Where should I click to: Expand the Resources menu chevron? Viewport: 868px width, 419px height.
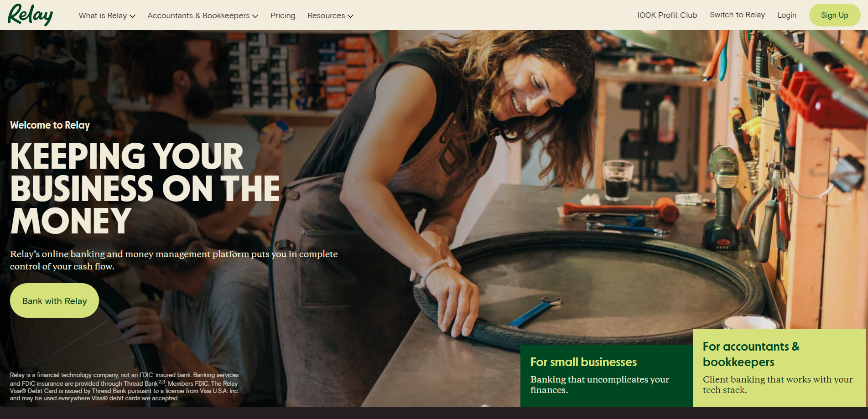point(350,16)
